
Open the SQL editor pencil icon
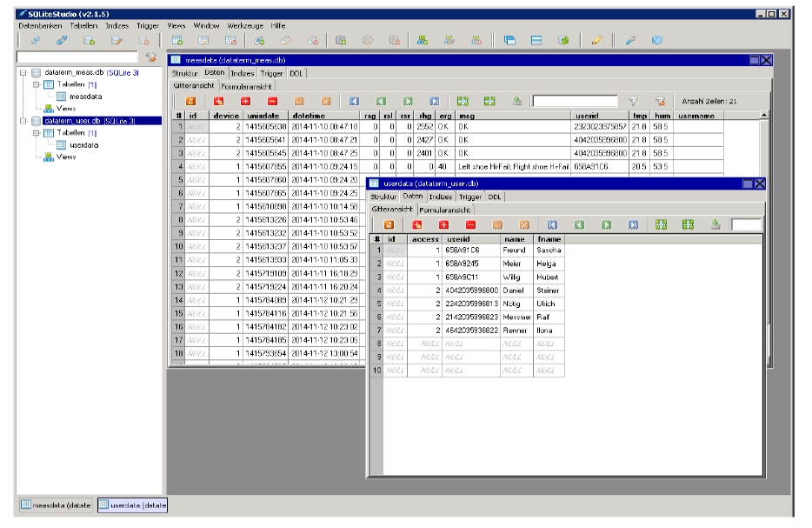(x=597, y=40)
